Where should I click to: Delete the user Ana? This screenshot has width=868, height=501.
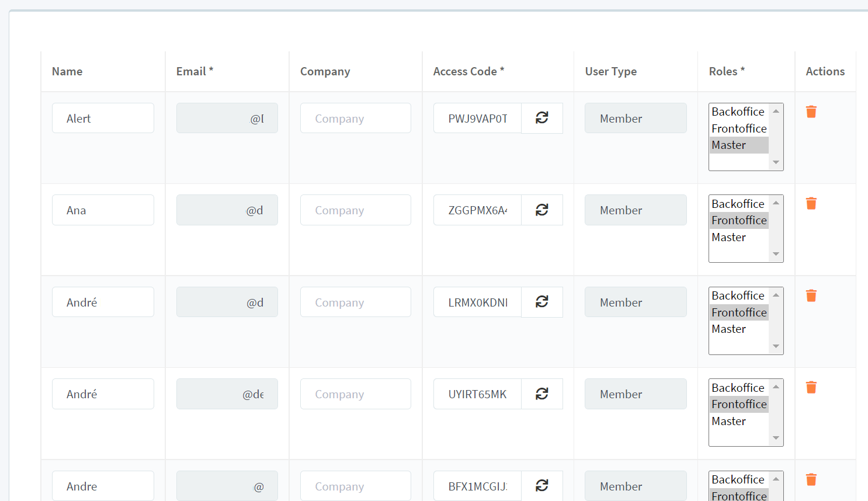(x=811, y=203)
